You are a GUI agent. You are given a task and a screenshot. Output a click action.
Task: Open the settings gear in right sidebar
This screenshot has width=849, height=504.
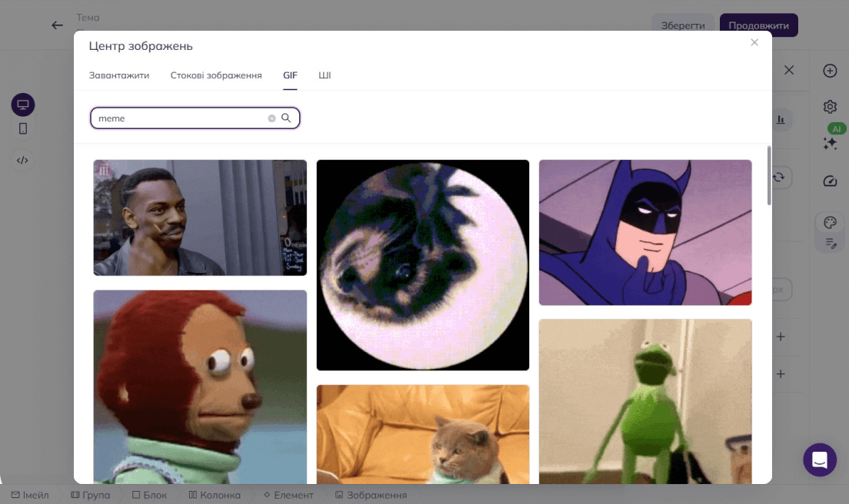[830, 107]
